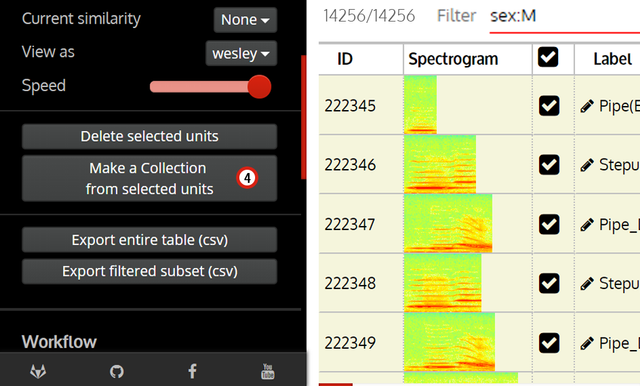Image resolution: width=640 pixels, height=386 pixels.
Task: Click Delete selected units button
Action: coord(149,136)
